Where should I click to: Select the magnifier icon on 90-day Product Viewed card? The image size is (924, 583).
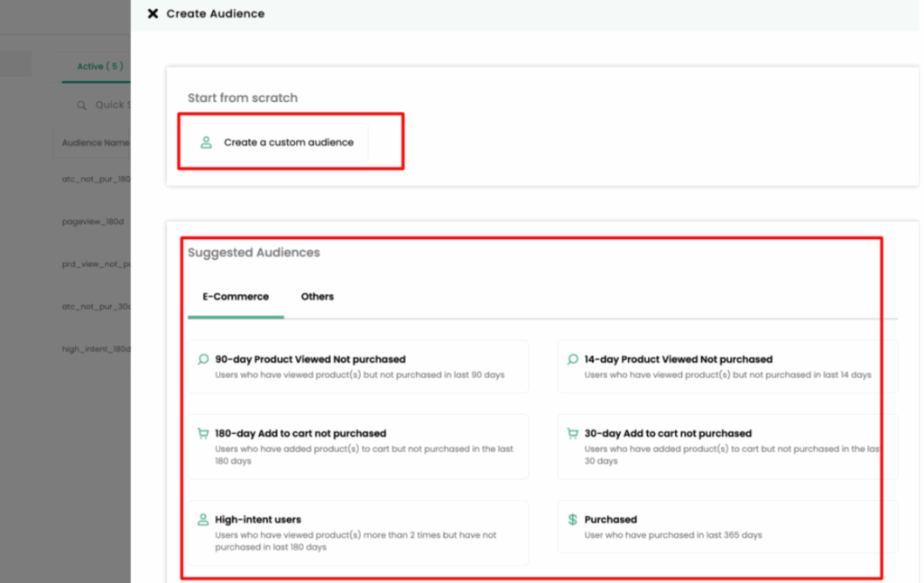click(x=202, y=358)
